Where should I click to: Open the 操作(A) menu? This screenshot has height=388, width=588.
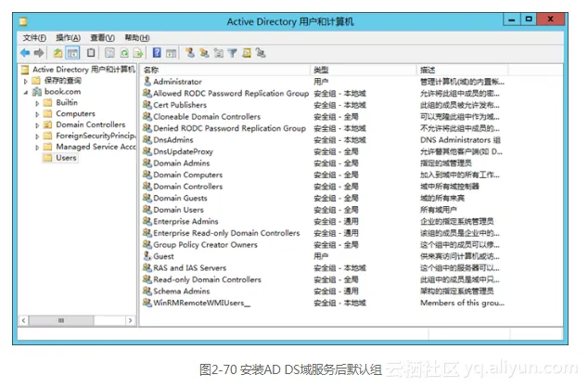click(x=69, y=38)
